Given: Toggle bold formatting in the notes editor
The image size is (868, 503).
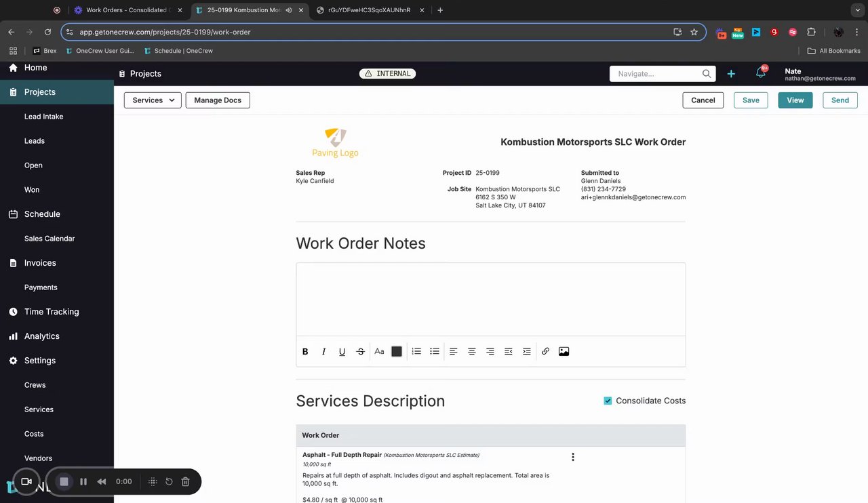Looking at the screenshot, I should click(305, 351).
